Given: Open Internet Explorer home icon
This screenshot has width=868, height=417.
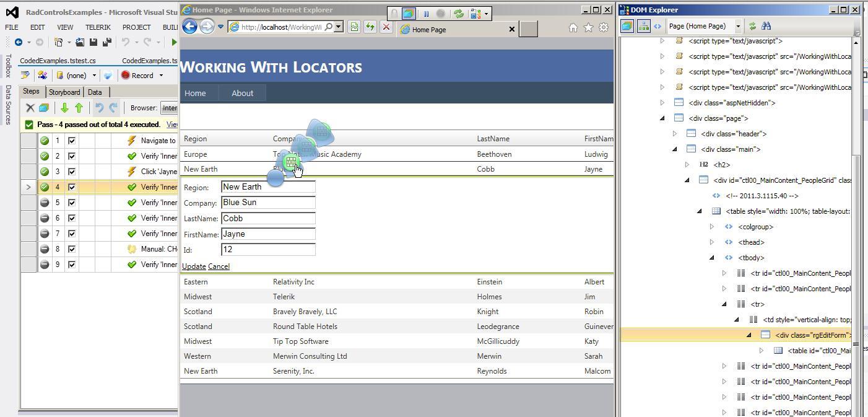Looking at the screenshot, I should pos(573,27).
